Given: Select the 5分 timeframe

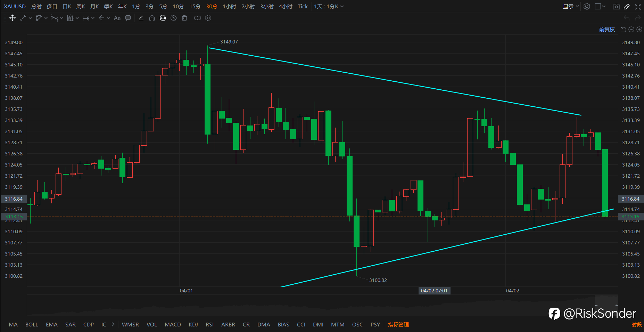Looking at the screenshot, I should (x=163, y=7).
